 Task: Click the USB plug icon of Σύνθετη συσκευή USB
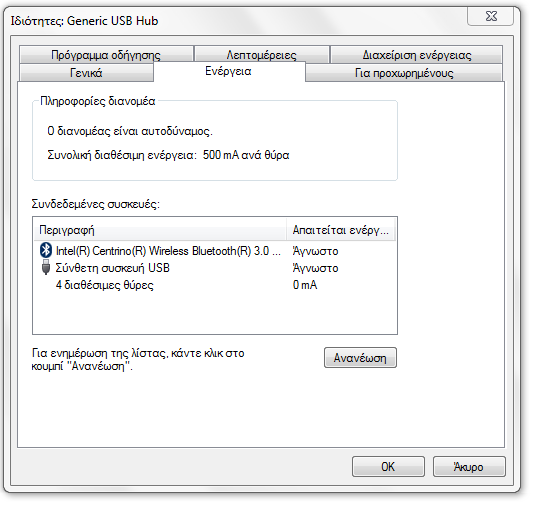pos(46,268)
